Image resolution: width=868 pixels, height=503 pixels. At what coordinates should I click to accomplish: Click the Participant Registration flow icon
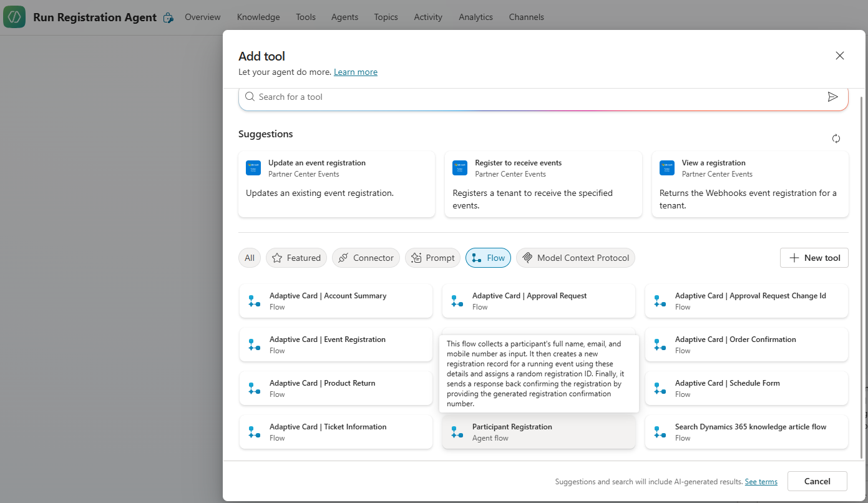[x=457, y=432]
